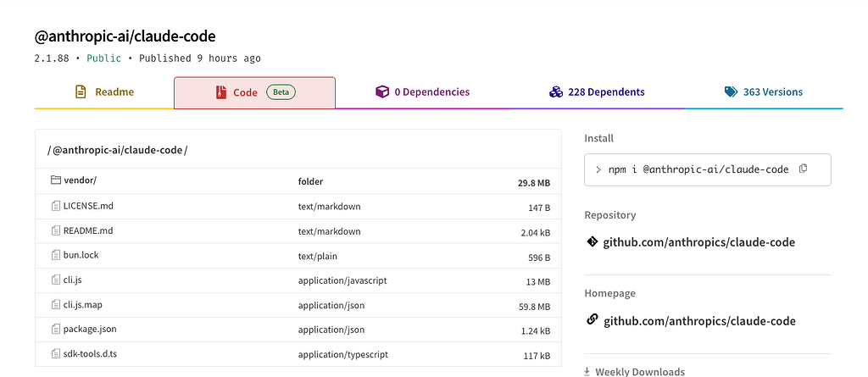This screenshot has height=377, width=868.
Task: Click the Code zipped-file icon
Action: [x=221, y=92]
